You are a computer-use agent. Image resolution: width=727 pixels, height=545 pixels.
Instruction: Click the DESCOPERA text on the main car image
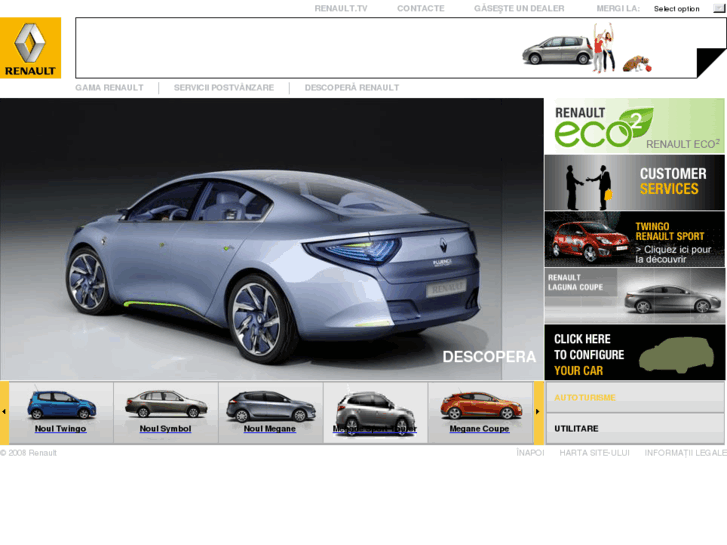pyautogui.click(x=489, y=357)
